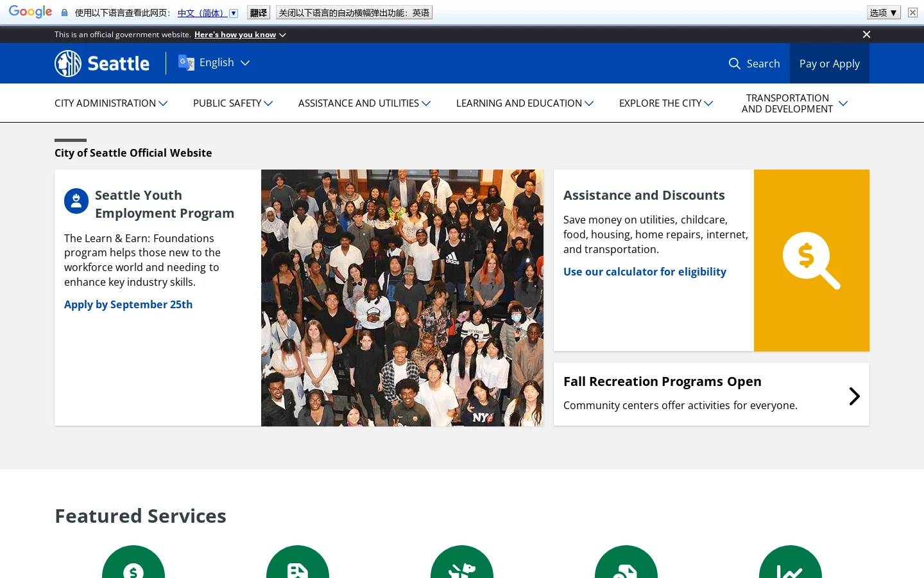This screenshot has height=578, width=924.
Task: Click the search magnifier icon
Action: (x=735, y=64)
